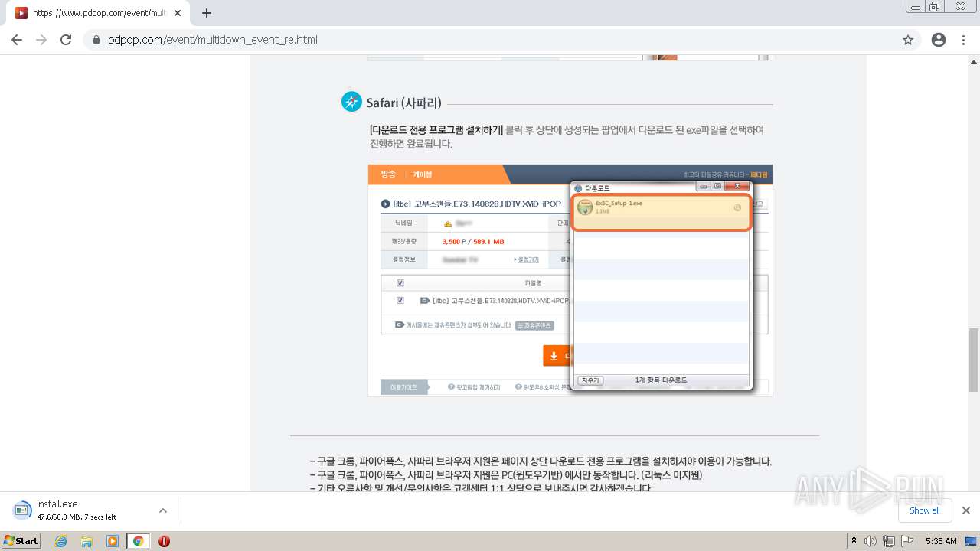
Task: Switch to Chrome in the taskbar
Action: [138, 541]
